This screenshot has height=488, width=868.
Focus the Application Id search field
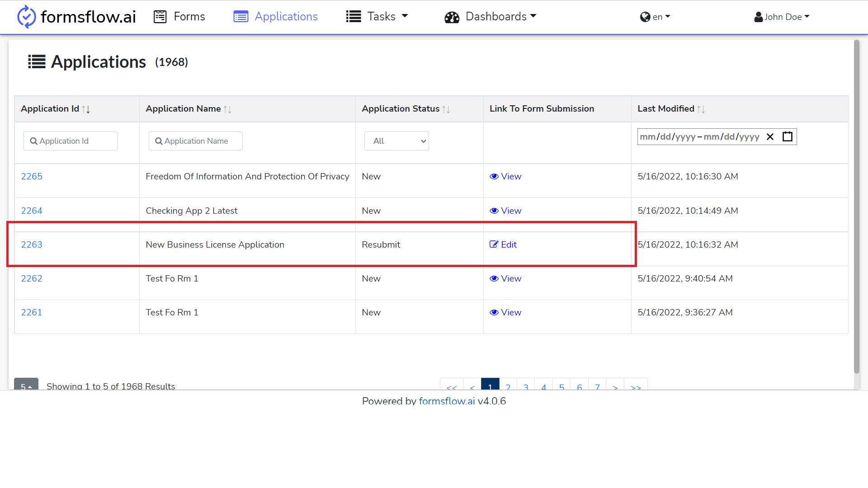71,141
